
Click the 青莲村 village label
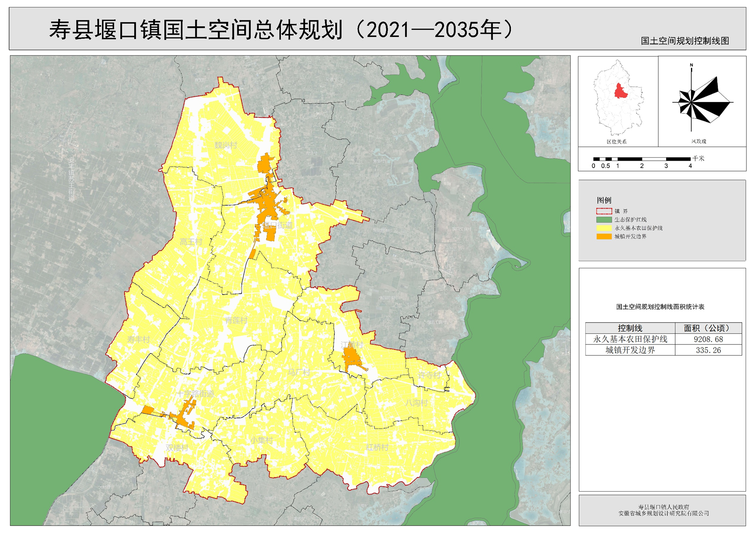pyautogui.click(x=236, y=320)
